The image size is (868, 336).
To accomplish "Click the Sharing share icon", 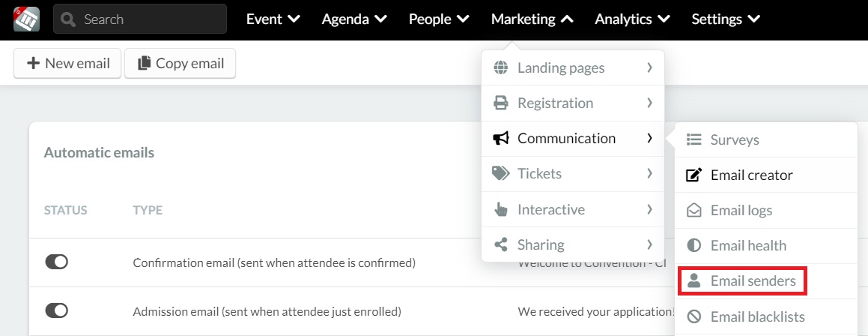I will click(x=500, y=244).
